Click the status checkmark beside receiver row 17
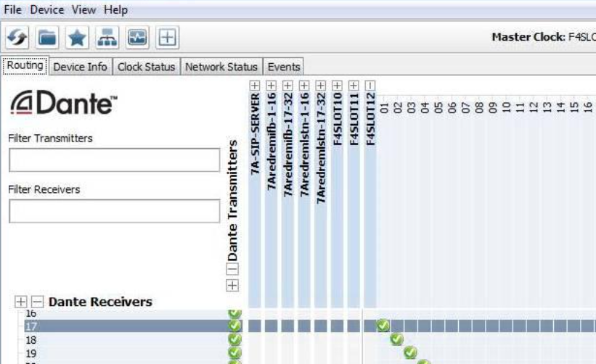This screenshot has width=596, height=364. pyautogui.click(x=235, y=326)
